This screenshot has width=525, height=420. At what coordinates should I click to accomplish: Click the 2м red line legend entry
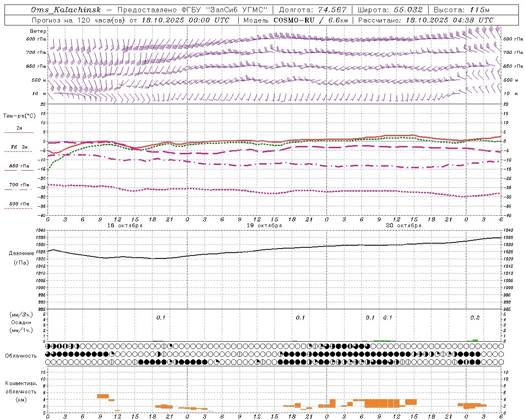pyautogui.click(x=19, y=130)
